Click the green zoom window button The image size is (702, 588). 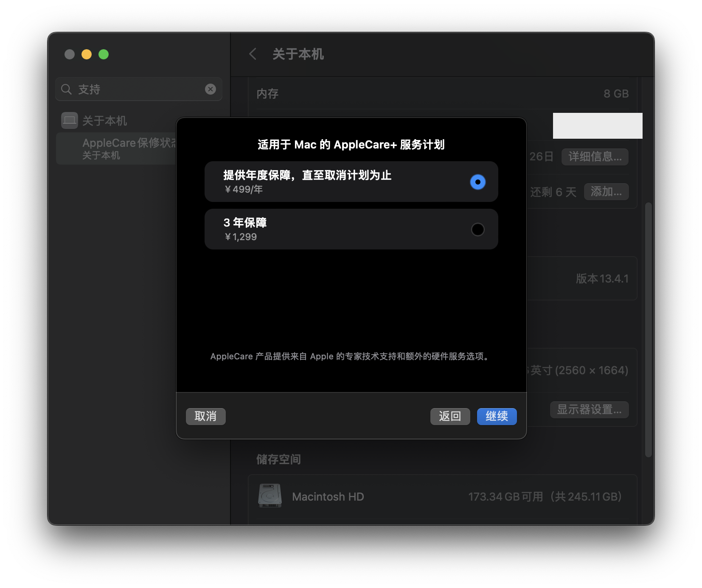pos(104,54)
